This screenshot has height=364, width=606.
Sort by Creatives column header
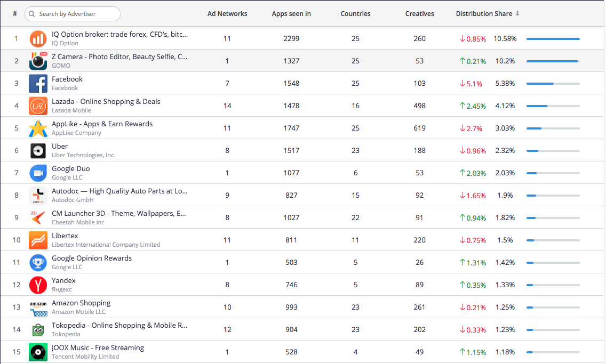(420, 13)
